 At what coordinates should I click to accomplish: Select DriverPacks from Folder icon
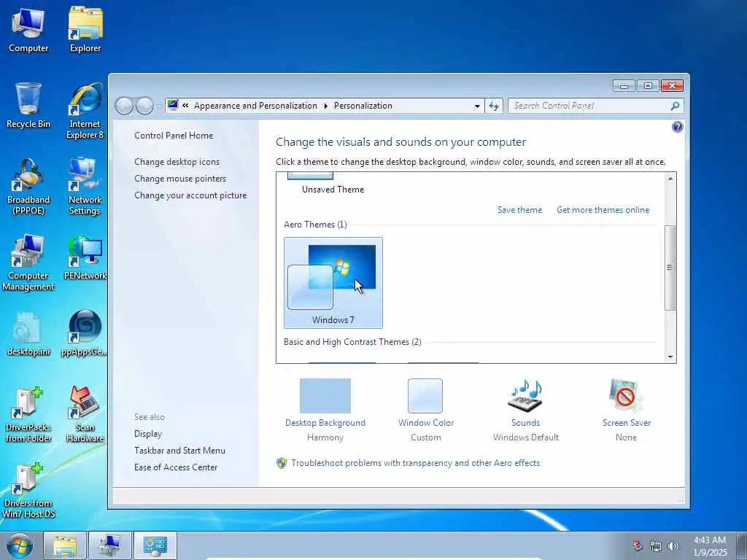click(x=28, y=414)
